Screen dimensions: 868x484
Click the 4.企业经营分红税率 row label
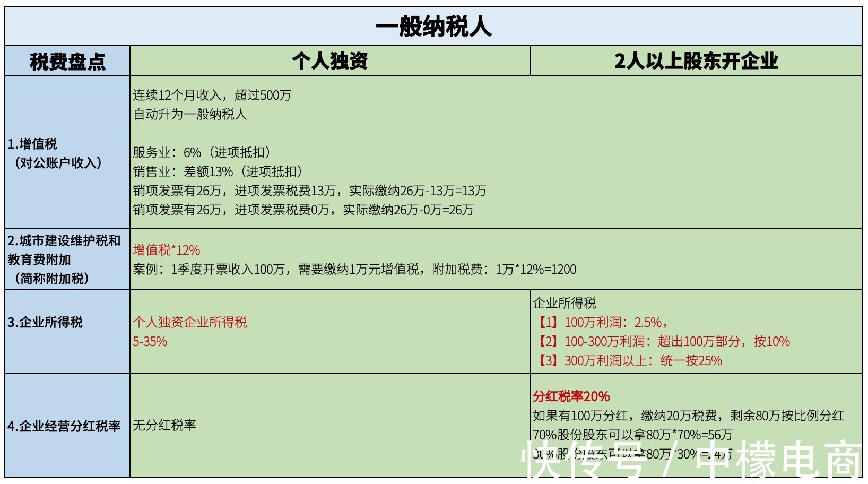click(64, 426)
